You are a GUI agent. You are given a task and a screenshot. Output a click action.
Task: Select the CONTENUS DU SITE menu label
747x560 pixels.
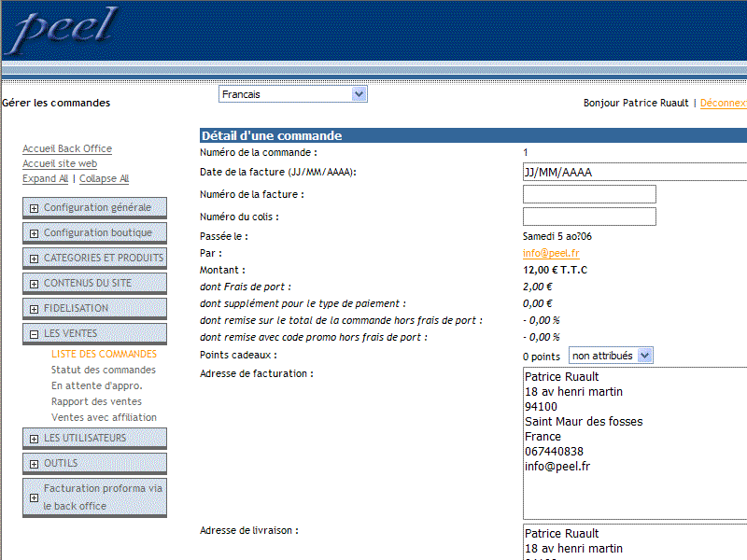[x=88, y=283]
